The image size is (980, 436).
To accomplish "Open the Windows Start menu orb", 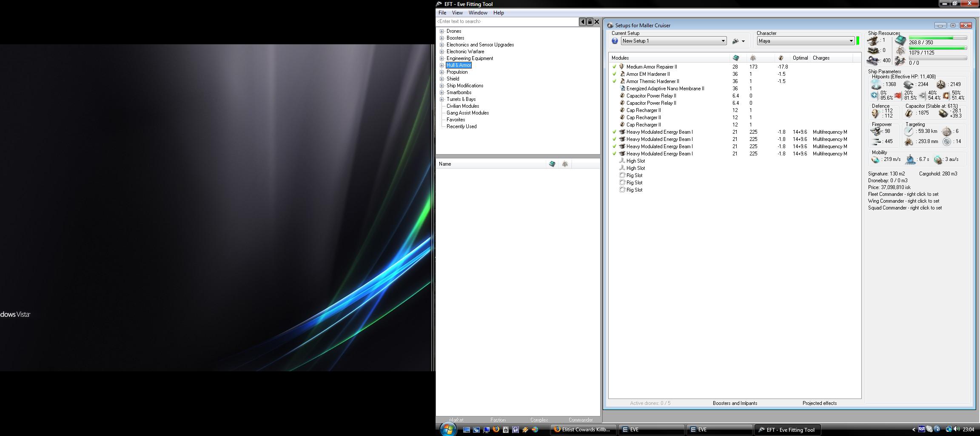I will [x=447, y=429].
